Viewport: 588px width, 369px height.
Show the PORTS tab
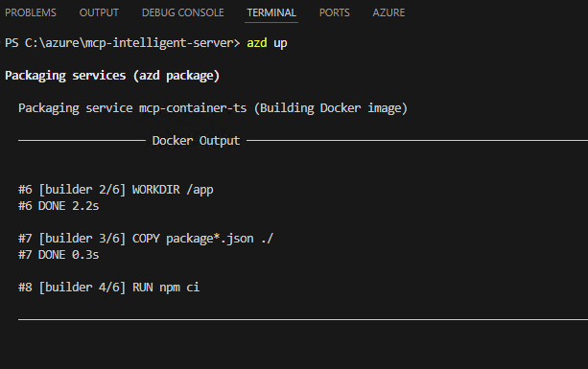[335, 12]
